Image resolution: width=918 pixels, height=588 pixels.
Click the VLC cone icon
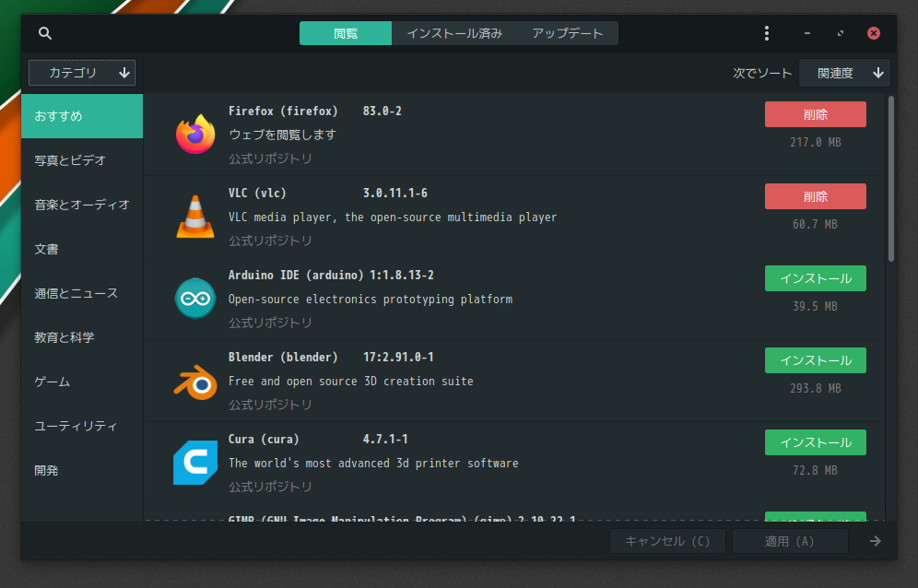click(195, 217)
